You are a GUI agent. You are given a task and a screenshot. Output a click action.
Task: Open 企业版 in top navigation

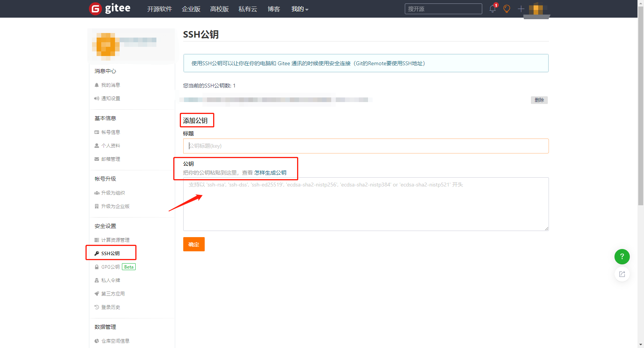[191, 9]
